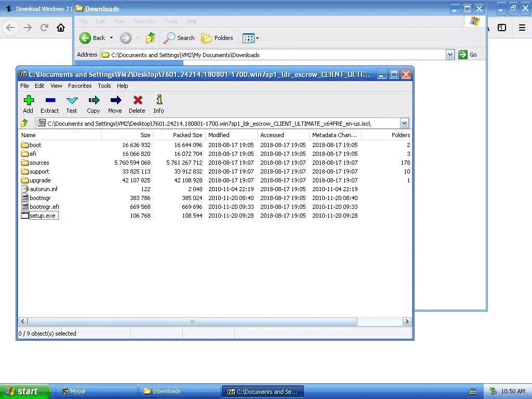Click Back in the Downloads window

coord(92,38)
